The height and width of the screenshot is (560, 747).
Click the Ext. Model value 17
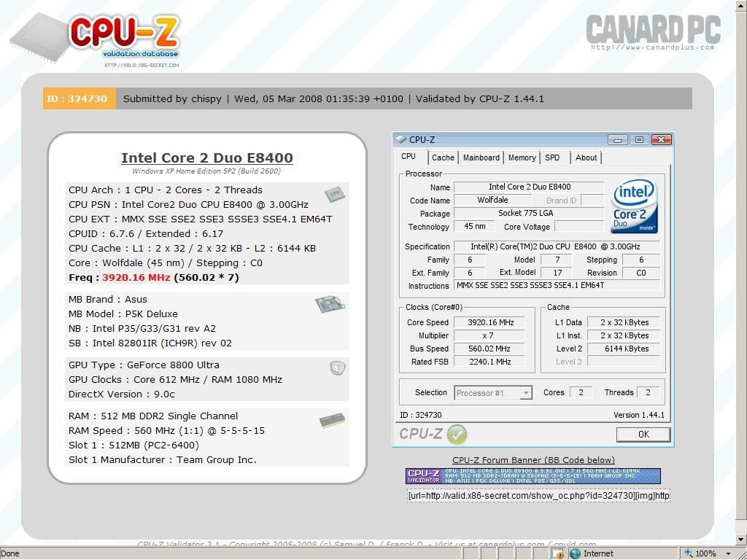tap(557, 273)
